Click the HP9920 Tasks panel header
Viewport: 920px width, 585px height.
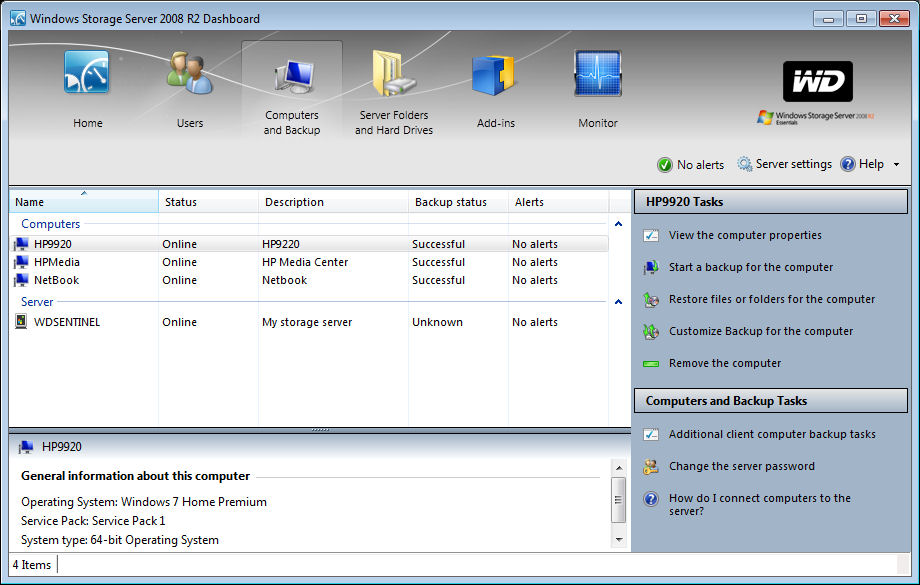tap(771, 201)
